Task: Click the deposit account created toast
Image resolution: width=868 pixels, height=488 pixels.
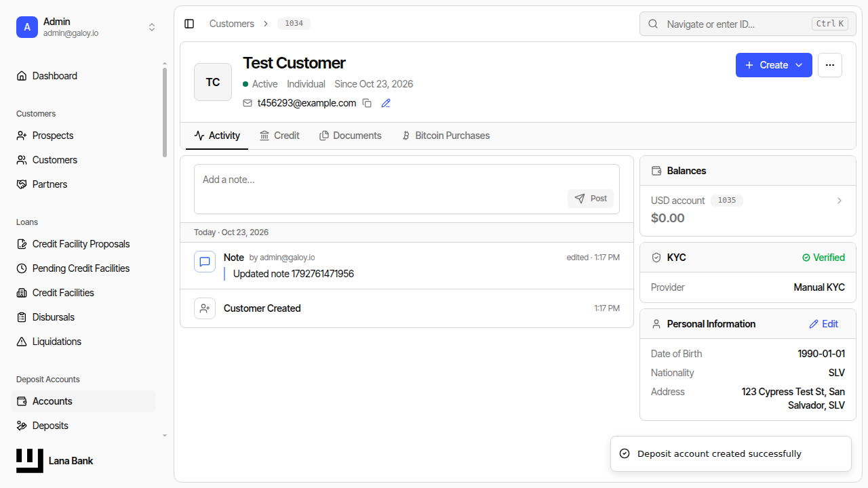Action: [730, 453]
